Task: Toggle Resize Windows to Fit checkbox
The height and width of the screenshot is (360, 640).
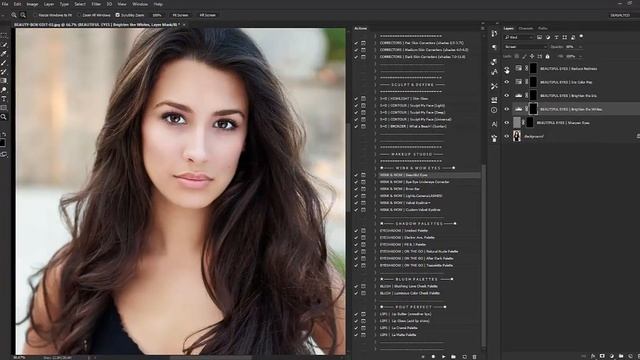Action: (36, 15)
